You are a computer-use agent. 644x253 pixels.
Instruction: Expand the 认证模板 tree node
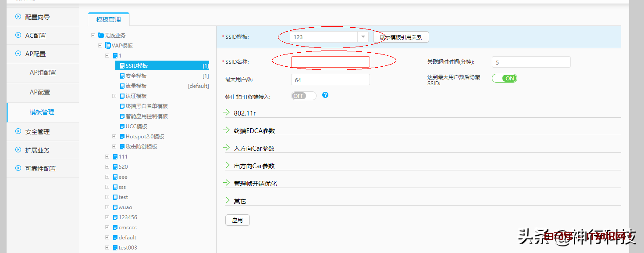click(114, 96)
